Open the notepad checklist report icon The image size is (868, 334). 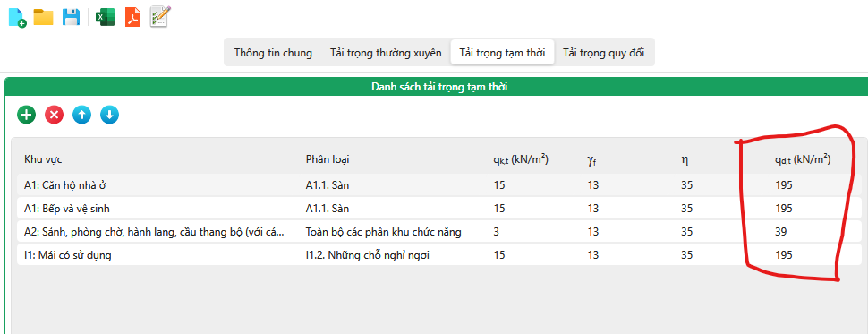click(x=160, y=17)
